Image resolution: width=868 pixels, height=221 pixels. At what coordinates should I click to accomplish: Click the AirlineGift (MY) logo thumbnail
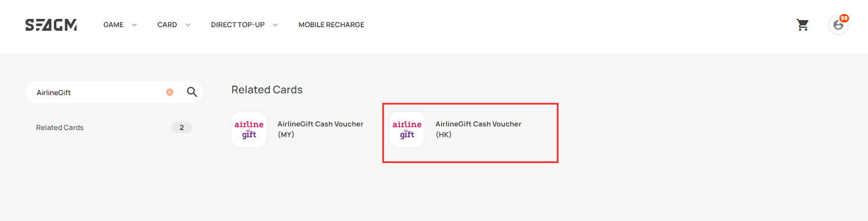249,129
